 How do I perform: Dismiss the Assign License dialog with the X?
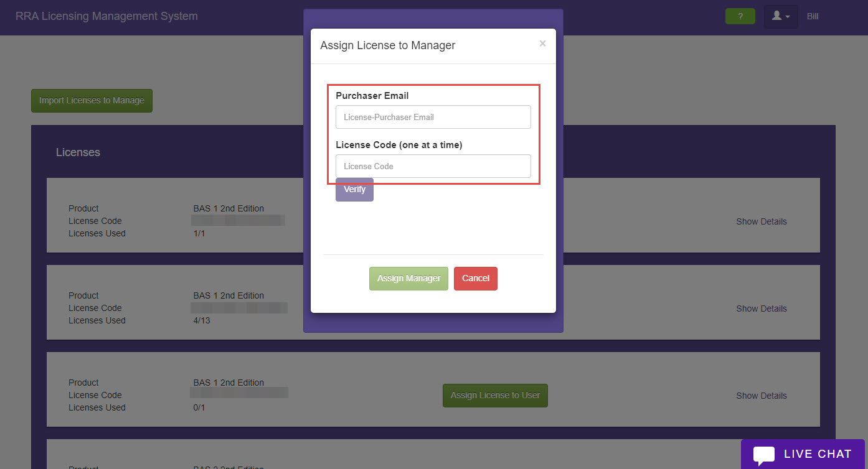click(x=542, y=44)
